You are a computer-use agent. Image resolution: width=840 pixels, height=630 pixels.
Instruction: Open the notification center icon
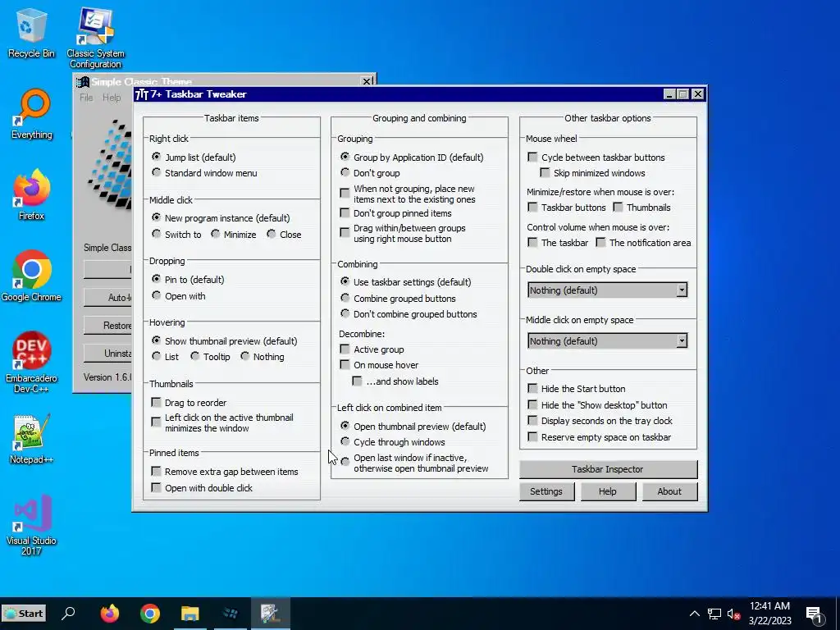815,614
